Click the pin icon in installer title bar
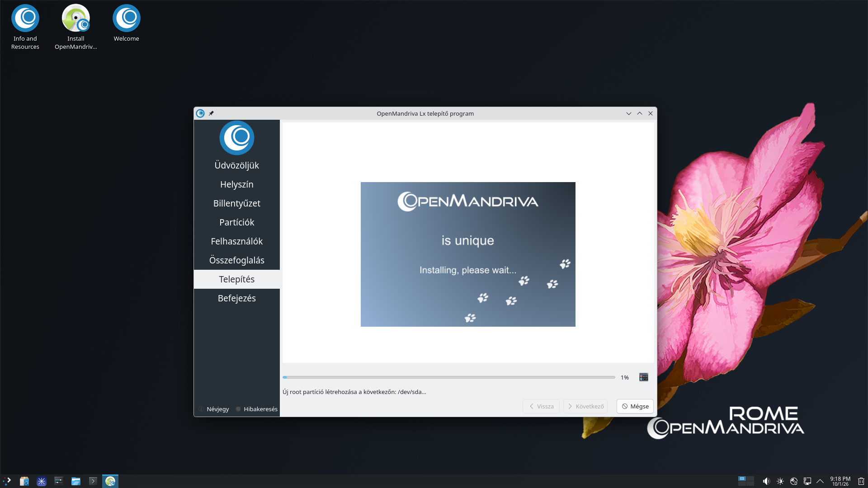This screenshot has height=488, width=868. coord(211,113)
